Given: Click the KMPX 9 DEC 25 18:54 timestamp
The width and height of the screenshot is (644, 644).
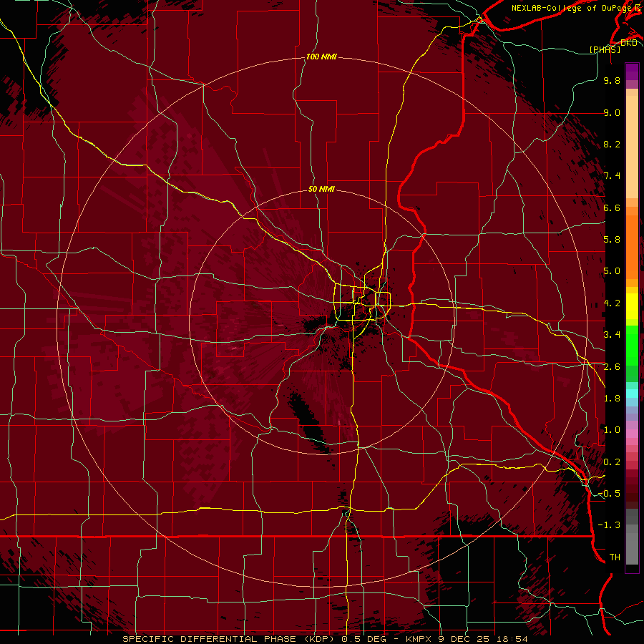Looking at the screenshot, I should click(x=467, y=639).
